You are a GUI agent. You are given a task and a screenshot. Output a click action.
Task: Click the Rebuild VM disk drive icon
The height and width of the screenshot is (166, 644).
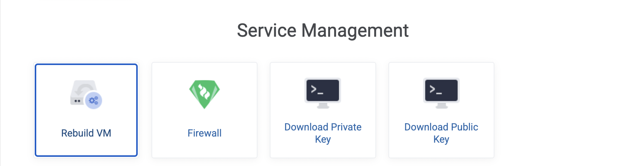tap(86, 94)
